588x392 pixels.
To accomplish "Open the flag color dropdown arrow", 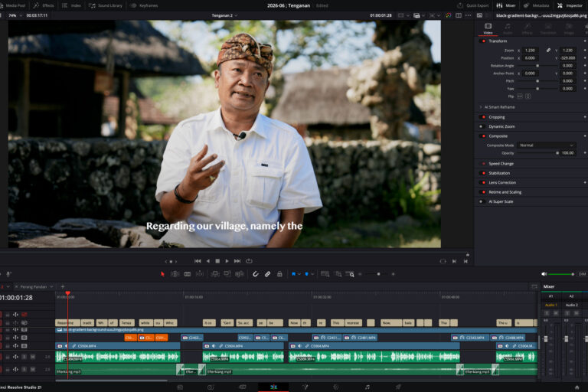I will 299,274.
